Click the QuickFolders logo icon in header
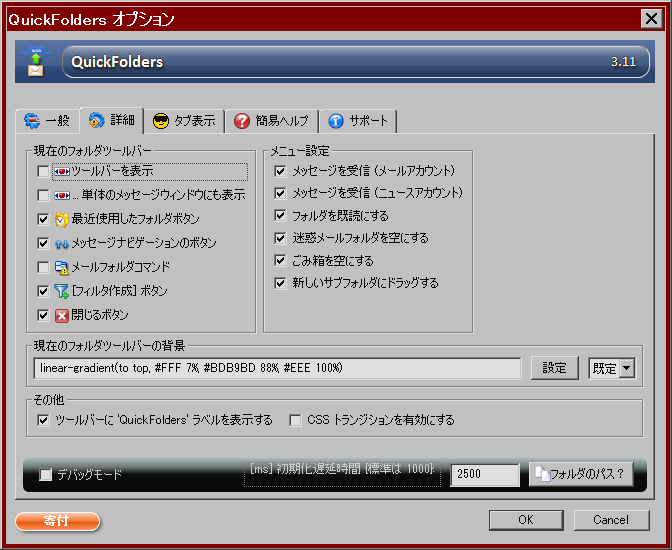The height and width of the screenshot is (550, 672). 36,62
